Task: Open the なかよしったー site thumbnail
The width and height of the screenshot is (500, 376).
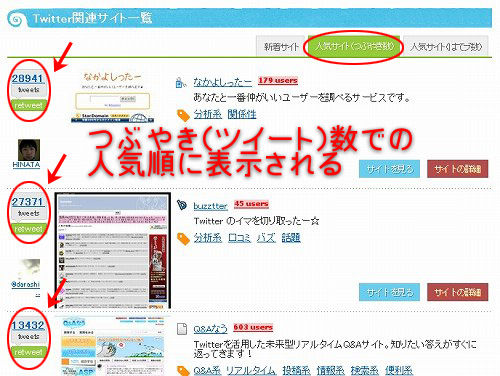Action: [113, 97]
